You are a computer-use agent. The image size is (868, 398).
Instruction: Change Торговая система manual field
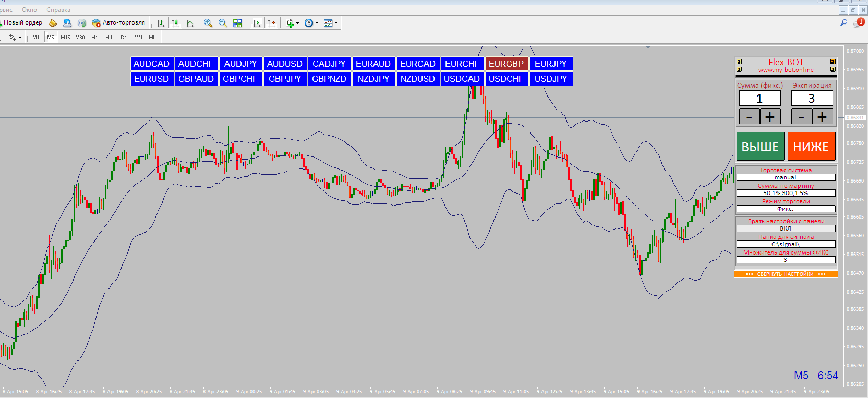(786, 177)
